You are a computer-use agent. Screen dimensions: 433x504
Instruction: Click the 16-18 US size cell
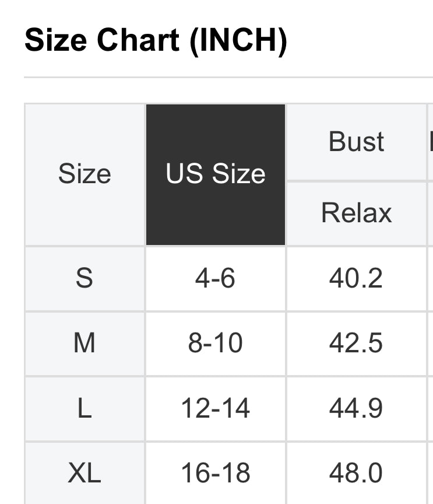(215, 473)
